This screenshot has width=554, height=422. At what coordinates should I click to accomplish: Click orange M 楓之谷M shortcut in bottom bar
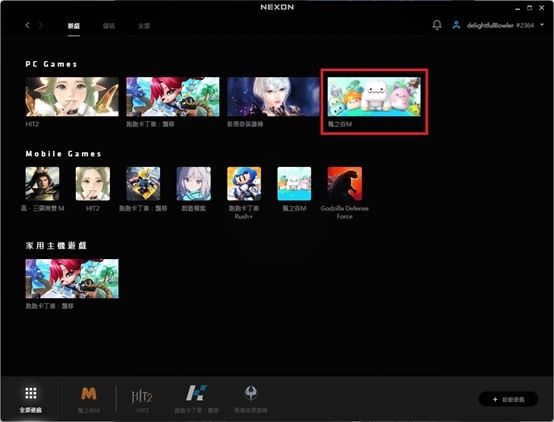[89, 394]
